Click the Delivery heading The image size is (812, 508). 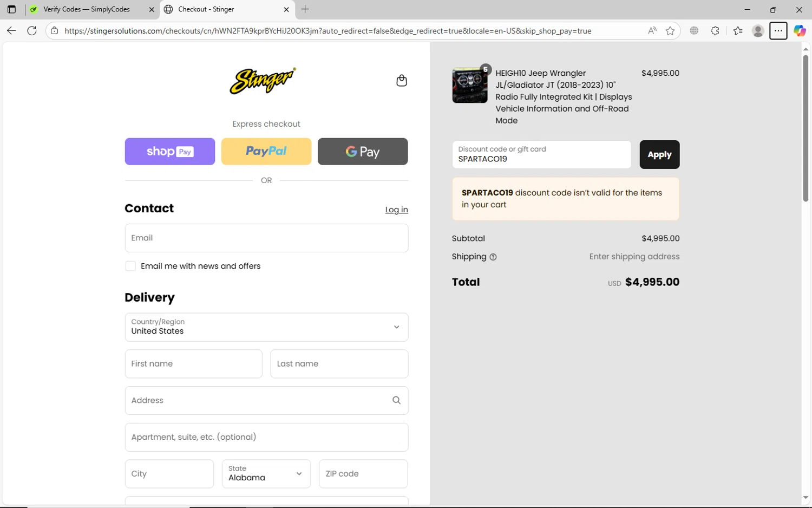[x=149, y=297]
